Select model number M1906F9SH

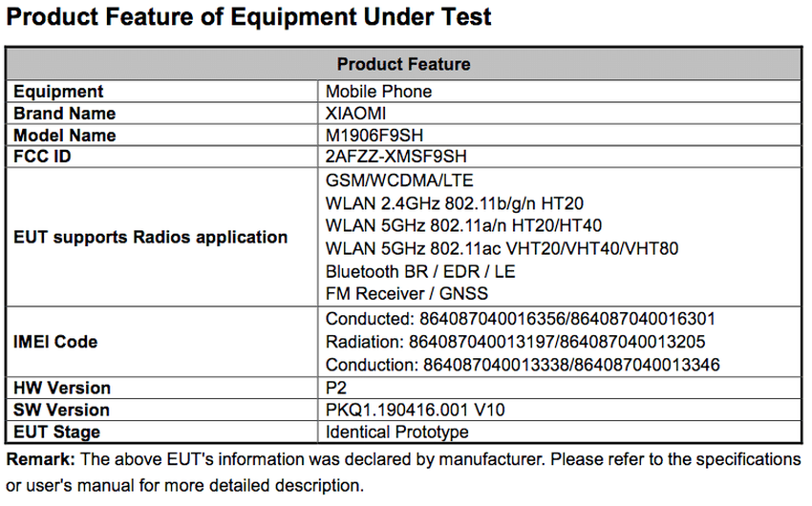click(x=374, y=136)
